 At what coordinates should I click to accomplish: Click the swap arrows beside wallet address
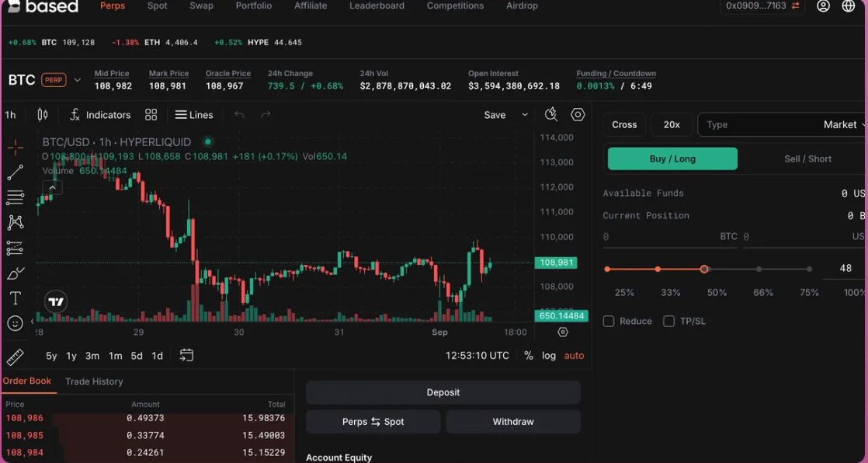point(796,5)
